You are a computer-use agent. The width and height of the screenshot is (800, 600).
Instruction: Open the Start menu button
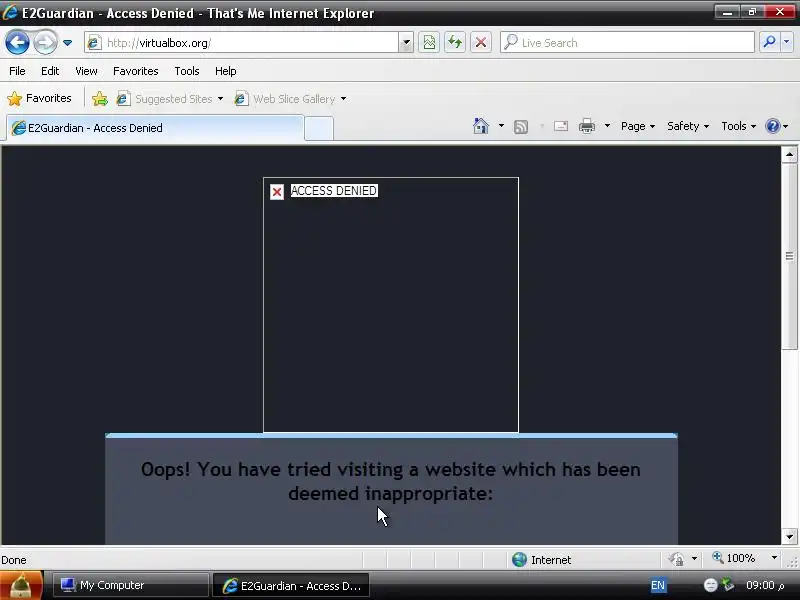(x=21, y=585)
